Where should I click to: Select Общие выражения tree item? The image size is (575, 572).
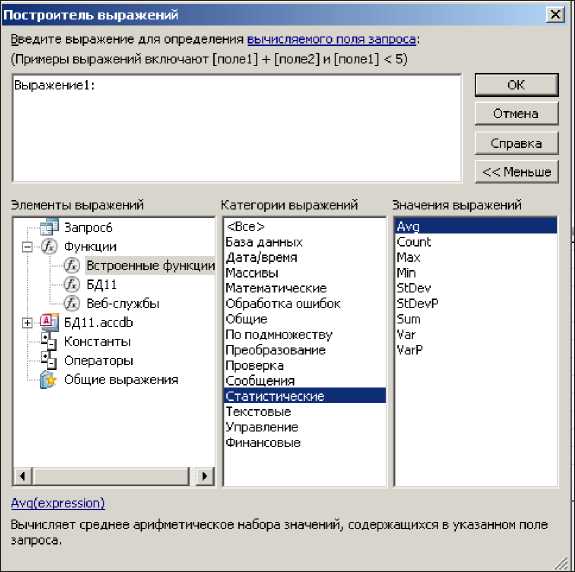(121, 380)
